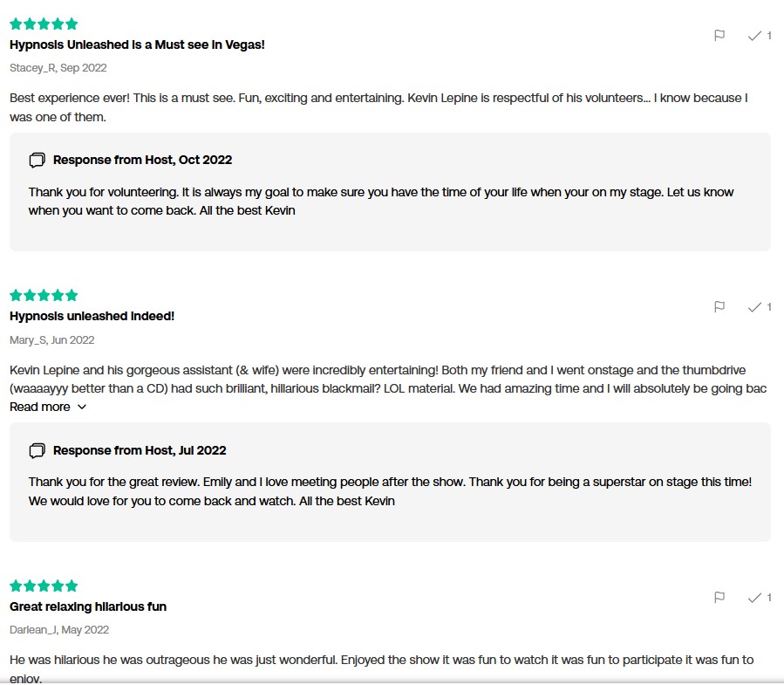Screen dimensions: 784x685
Task: Click the five-star rating on Mary_S's review
Action: tap(44, 296)
